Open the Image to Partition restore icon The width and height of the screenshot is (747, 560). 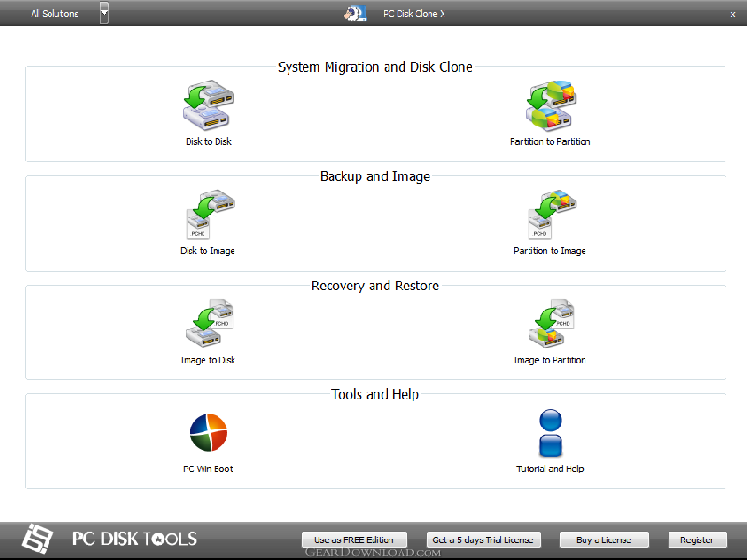pos(551,323)
